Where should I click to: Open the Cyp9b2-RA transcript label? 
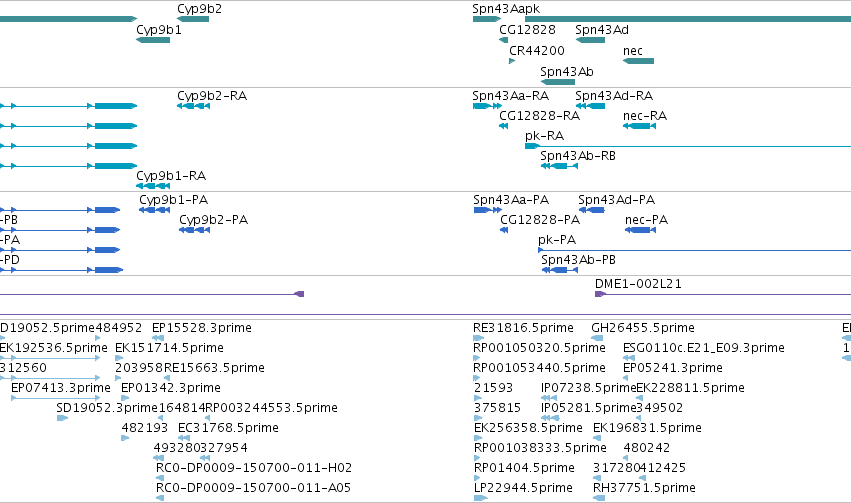212,96
